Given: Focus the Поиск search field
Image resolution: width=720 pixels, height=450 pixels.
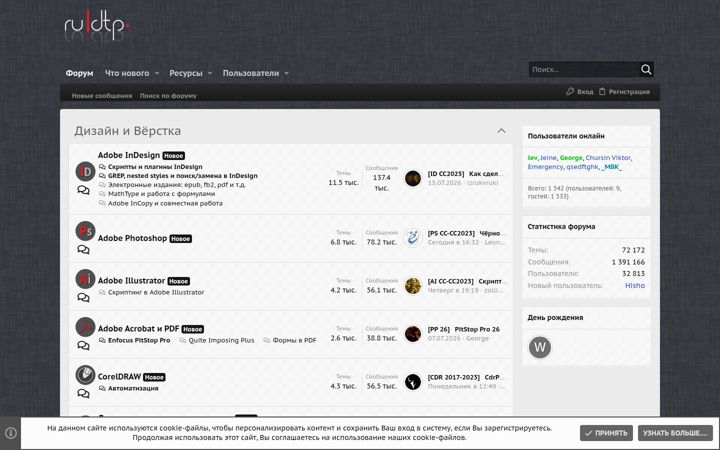Looking at the screenshot, I should coord(584,69).
